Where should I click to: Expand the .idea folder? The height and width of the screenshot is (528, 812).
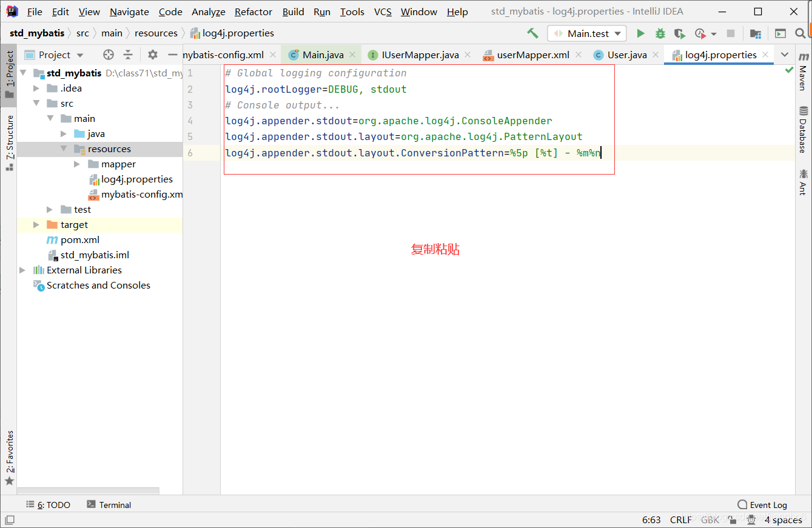point(36,89)
